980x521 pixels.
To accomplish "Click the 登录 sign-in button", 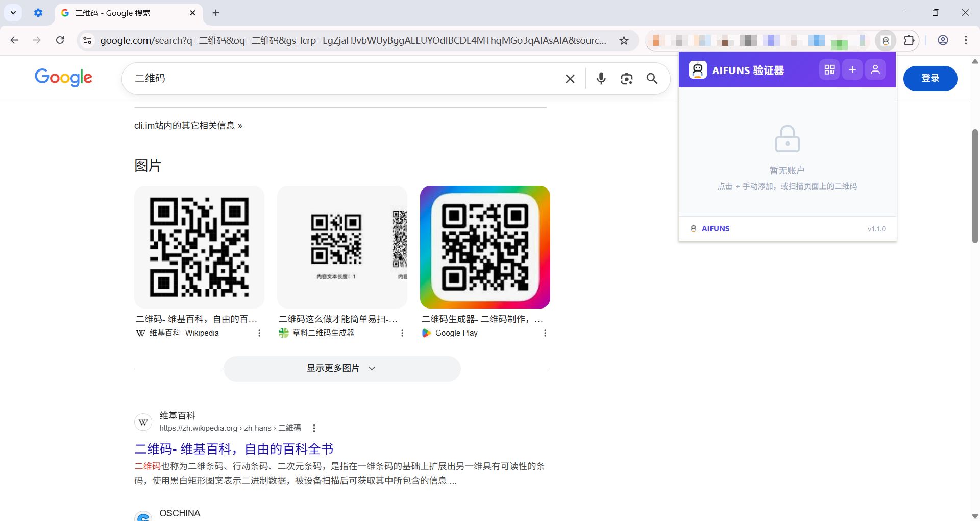I will click(x=930, y=78).
